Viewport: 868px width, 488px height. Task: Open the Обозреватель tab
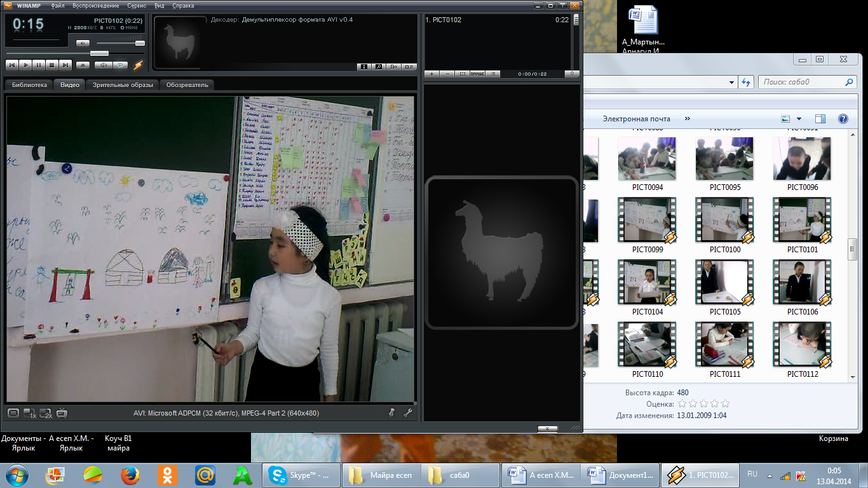[187, 85]
